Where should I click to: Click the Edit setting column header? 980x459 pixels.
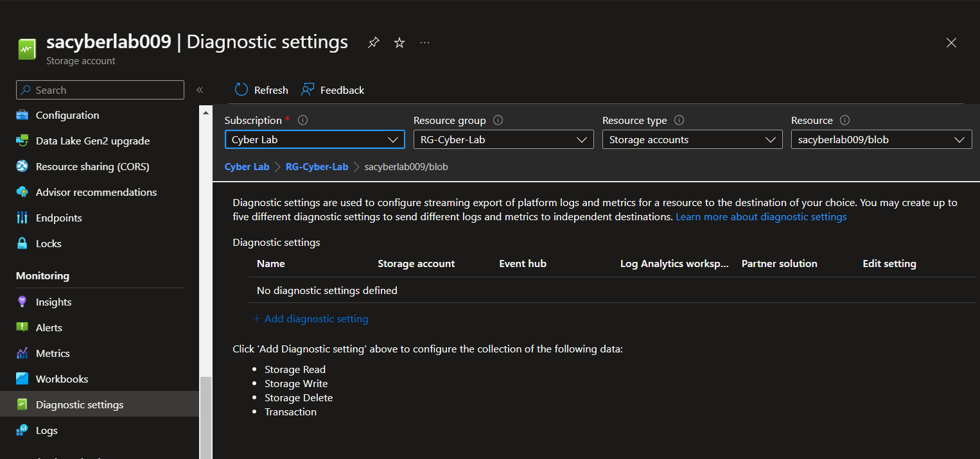[889, 264]
